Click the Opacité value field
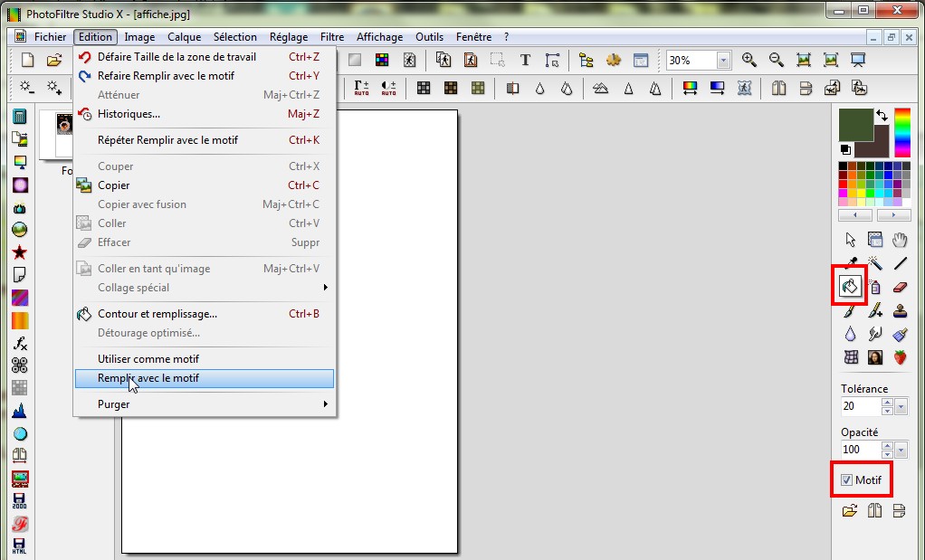 pos(861,450)
